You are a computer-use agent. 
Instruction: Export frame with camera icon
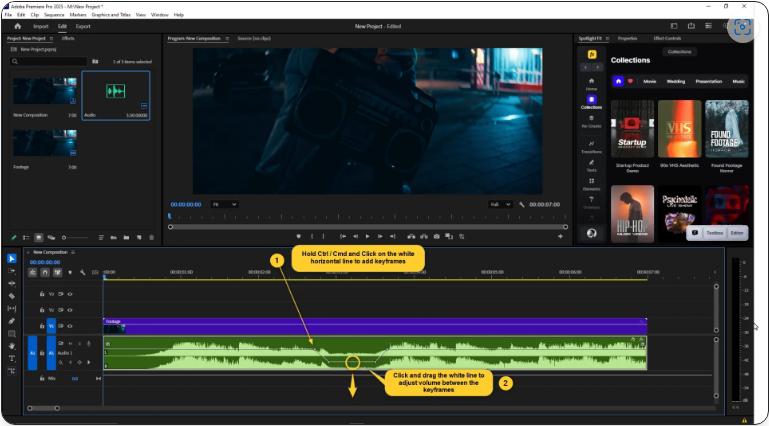pyautogui.click(x=436, y=236)
